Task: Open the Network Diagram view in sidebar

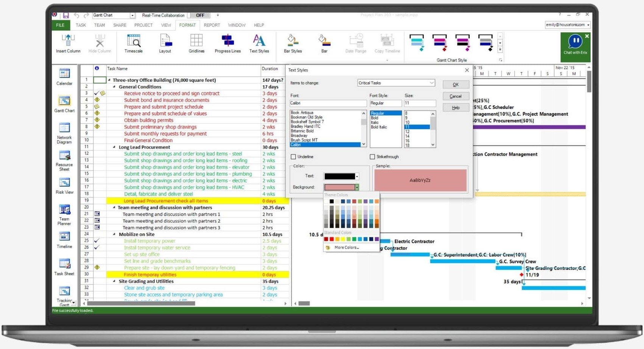Action: [x=64, y=133]
